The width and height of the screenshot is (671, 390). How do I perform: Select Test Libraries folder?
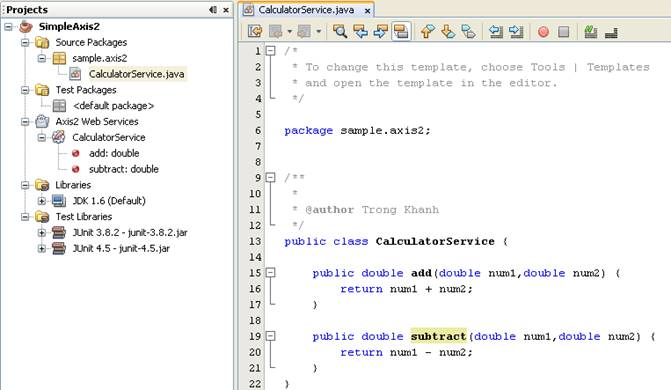[x=84, y=217]
